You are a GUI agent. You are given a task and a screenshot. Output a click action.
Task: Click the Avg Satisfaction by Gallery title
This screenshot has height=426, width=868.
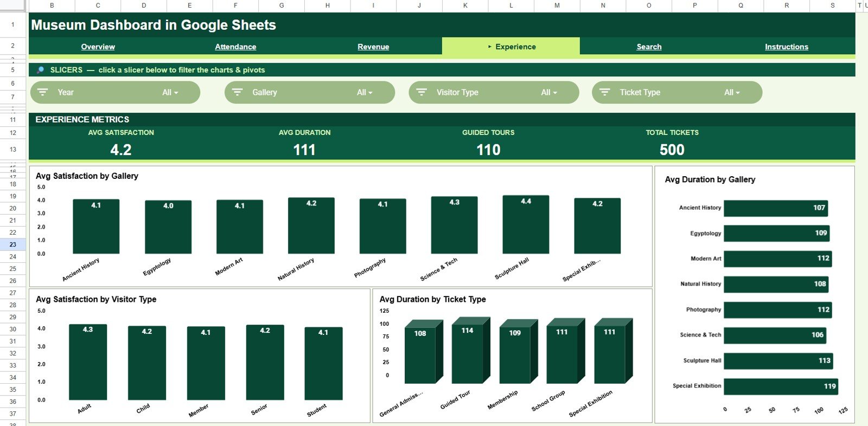[87, 176]
